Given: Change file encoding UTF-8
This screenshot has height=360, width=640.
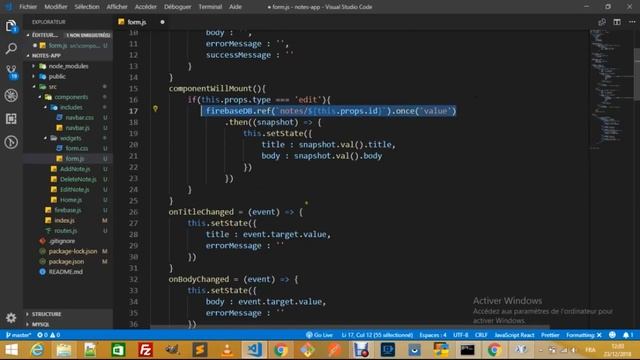Looking at the screenshot, I should tap(461, 335).
